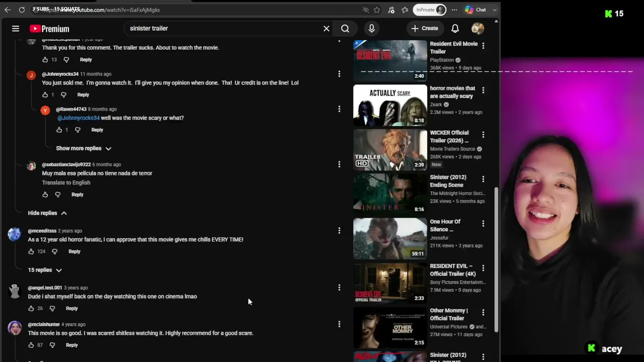Open the One Hour Of Silence thumbnail
Image resolution: width=644 pixels, height=362 pixels.
coord(390,238)
